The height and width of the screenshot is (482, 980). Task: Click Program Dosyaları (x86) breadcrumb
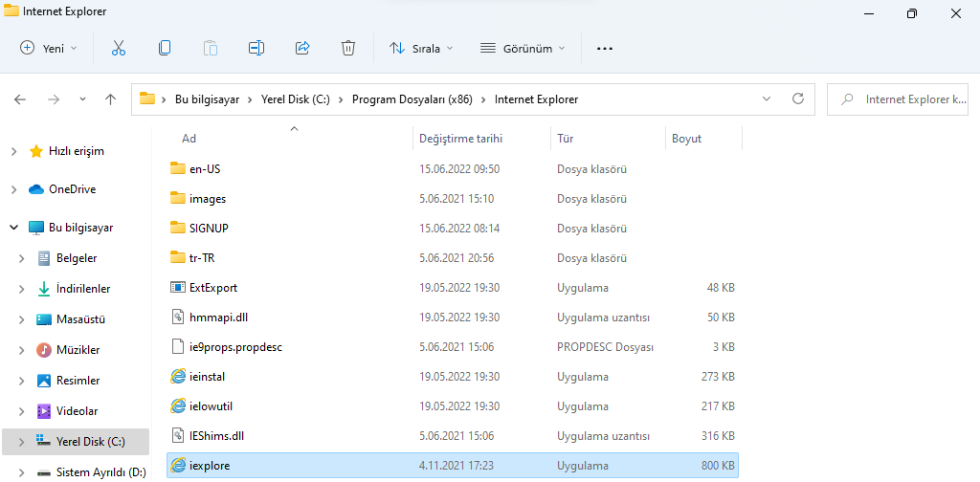(x=412, y=99)
